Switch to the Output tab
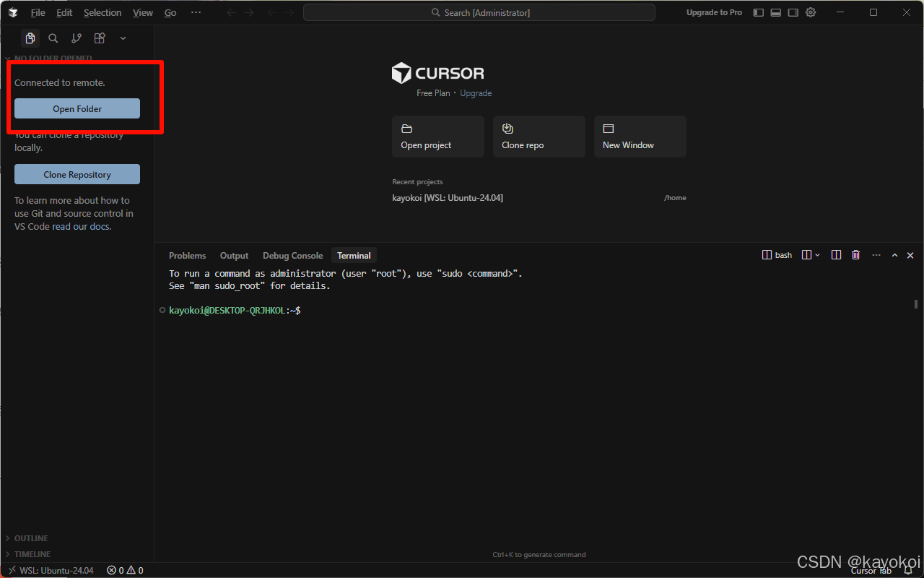This screenshot has width=924, height=578. (x=234, y=256)
